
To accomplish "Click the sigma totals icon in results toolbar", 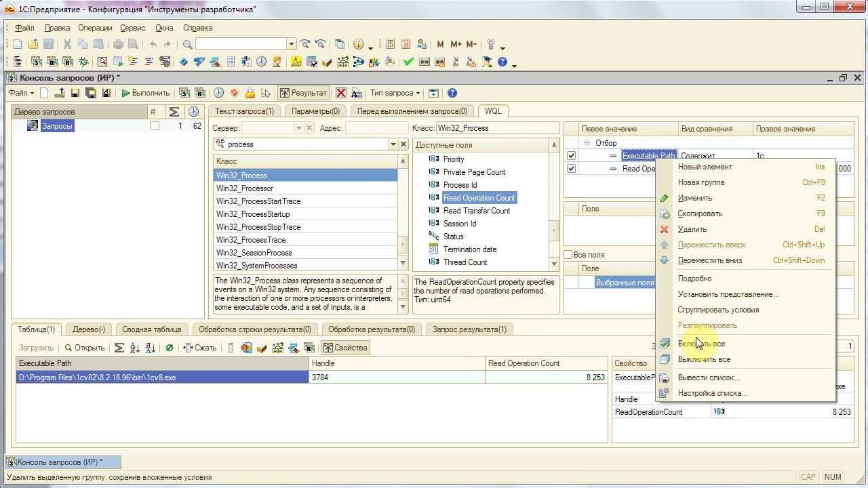I will pos(119,348).
